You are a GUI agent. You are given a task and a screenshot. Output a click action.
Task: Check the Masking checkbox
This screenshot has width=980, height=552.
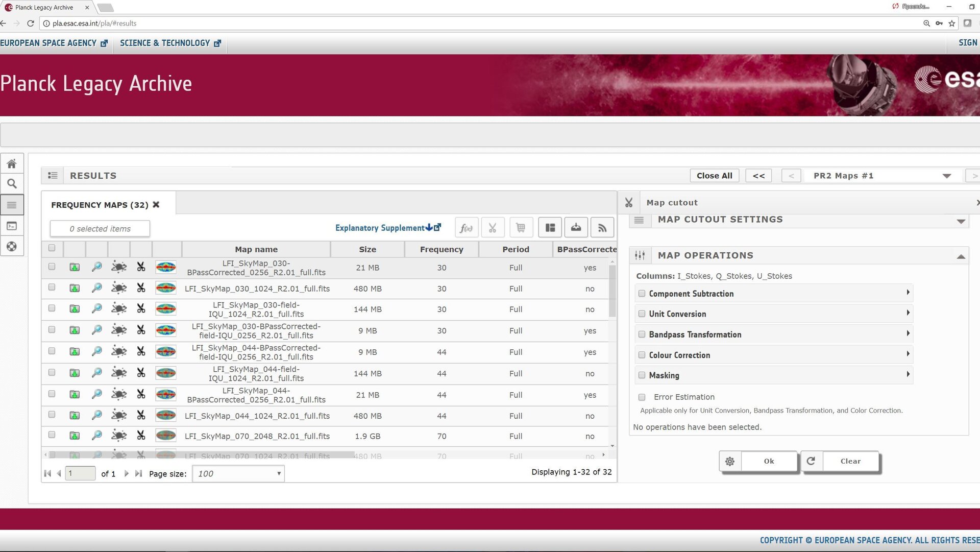coord(642,375)
